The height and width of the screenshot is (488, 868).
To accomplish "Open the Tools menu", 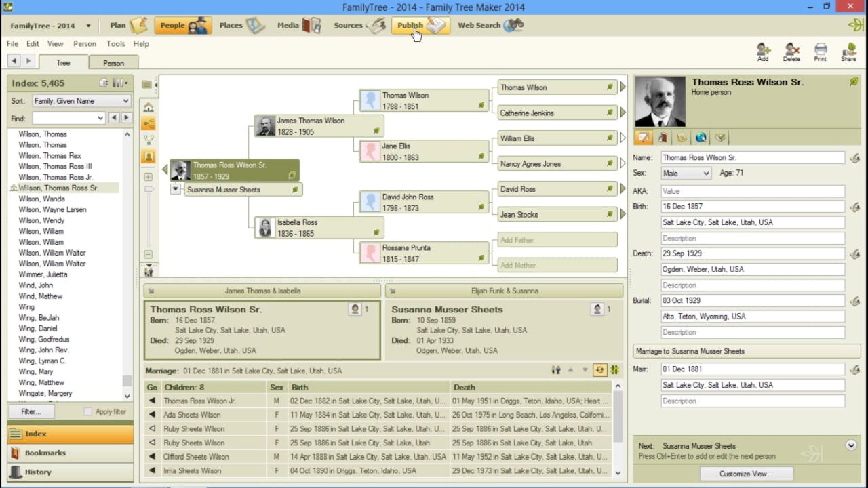I will coord(115,43).
